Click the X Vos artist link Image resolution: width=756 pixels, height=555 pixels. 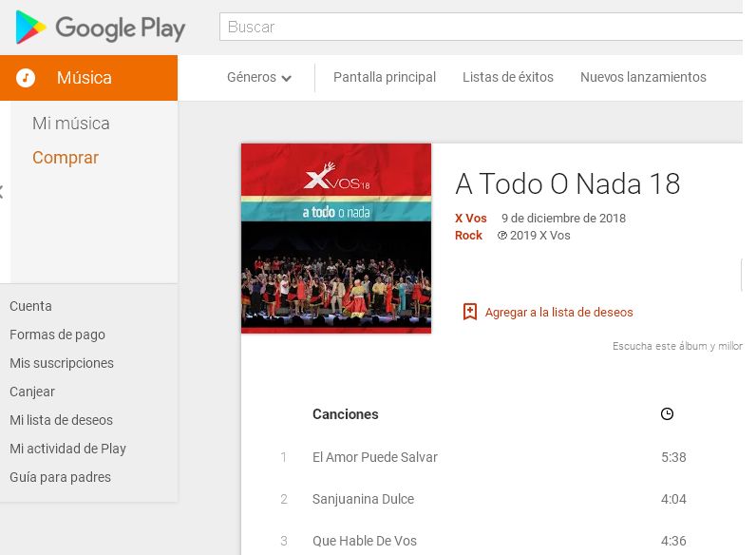[471, 219]
